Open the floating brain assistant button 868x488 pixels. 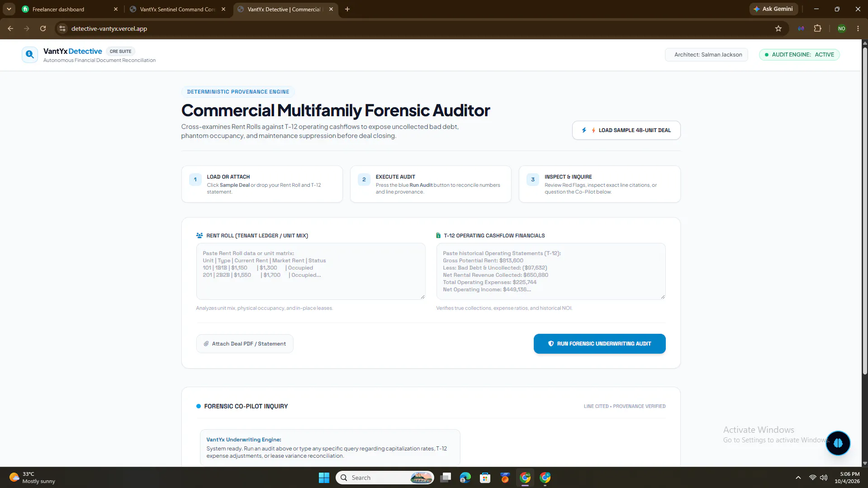tap(838, 443)
